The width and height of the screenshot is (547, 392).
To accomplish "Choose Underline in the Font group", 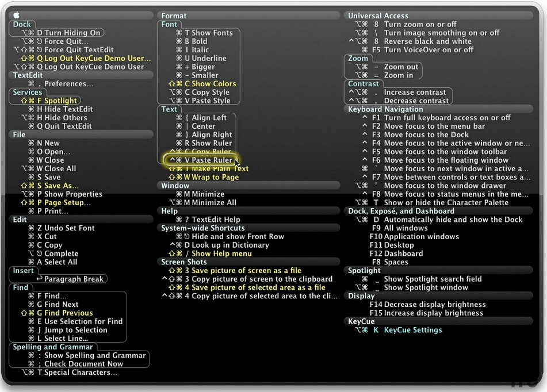I will click(x=201, y=58).
